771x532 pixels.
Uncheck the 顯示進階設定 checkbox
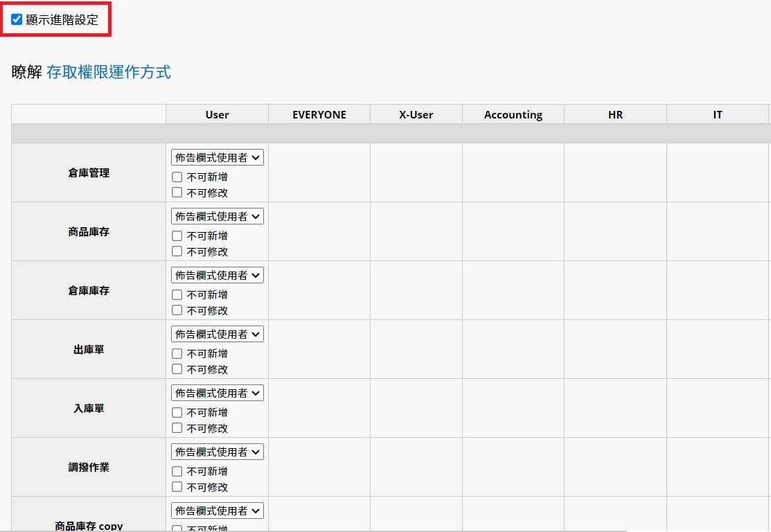17,19
